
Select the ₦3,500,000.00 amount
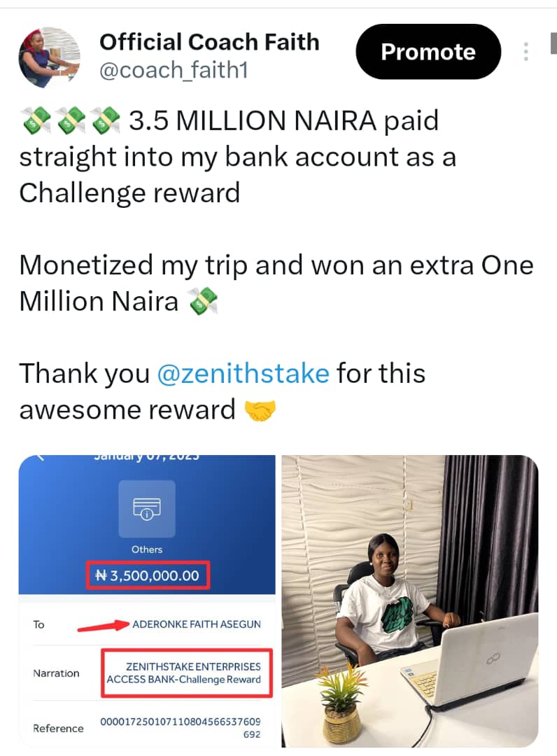147,576
